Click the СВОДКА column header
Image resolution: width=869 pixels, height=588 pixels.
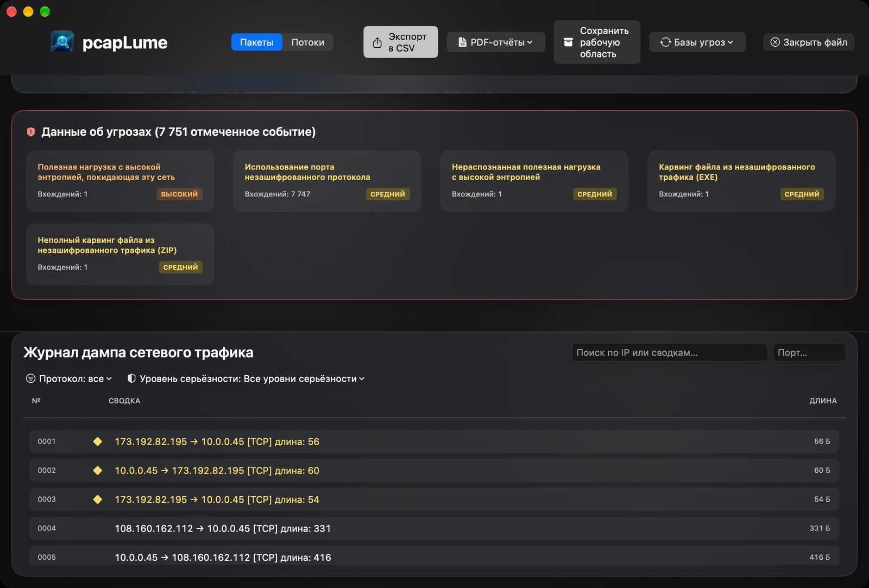click(x=124, y=401)
